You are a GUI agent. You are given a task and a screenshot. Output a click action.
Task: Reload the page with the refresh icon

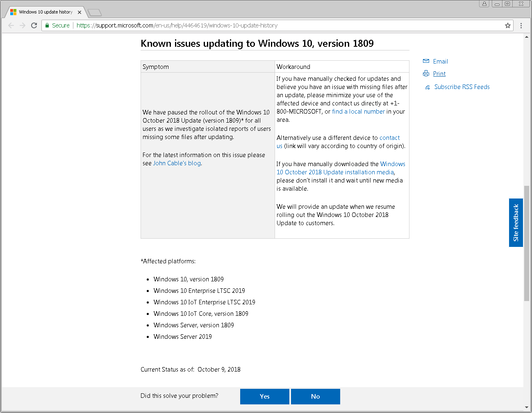click(x=34, y=25)
